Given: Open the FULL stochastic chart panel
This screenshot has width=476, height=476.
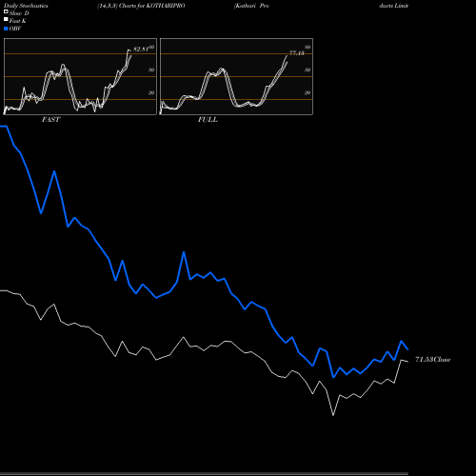Looking at the screenshot, I should [236, 76].
